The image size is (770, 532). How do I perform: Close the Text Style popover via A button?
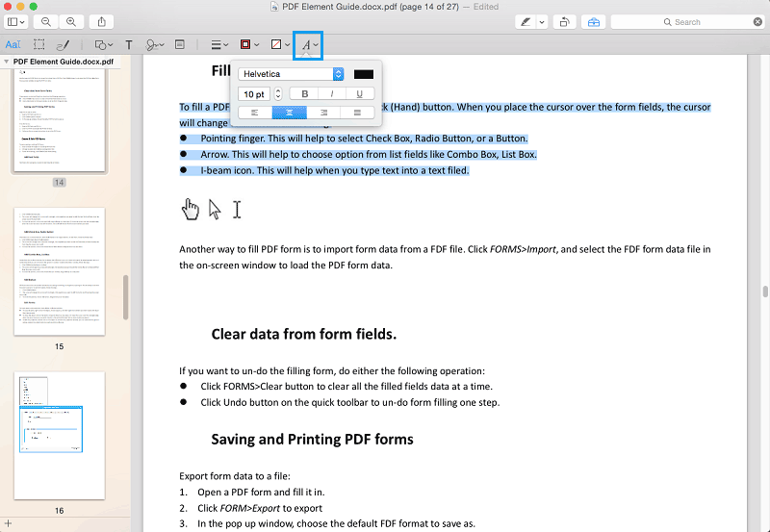(308, 45)
